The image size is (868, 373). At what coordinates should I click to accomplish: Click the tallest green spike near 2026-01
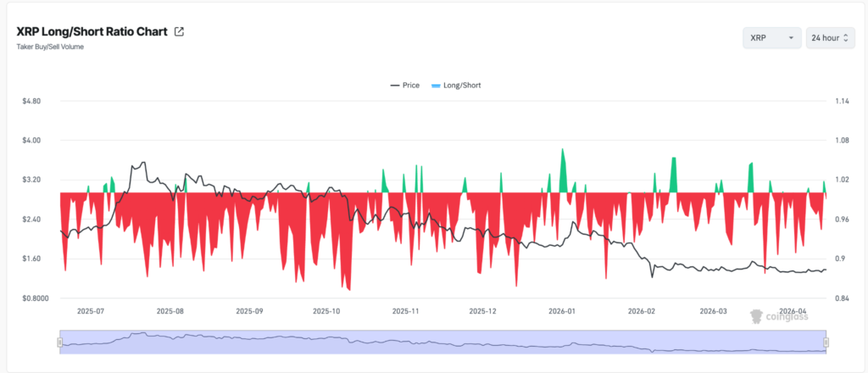[562, 161]
